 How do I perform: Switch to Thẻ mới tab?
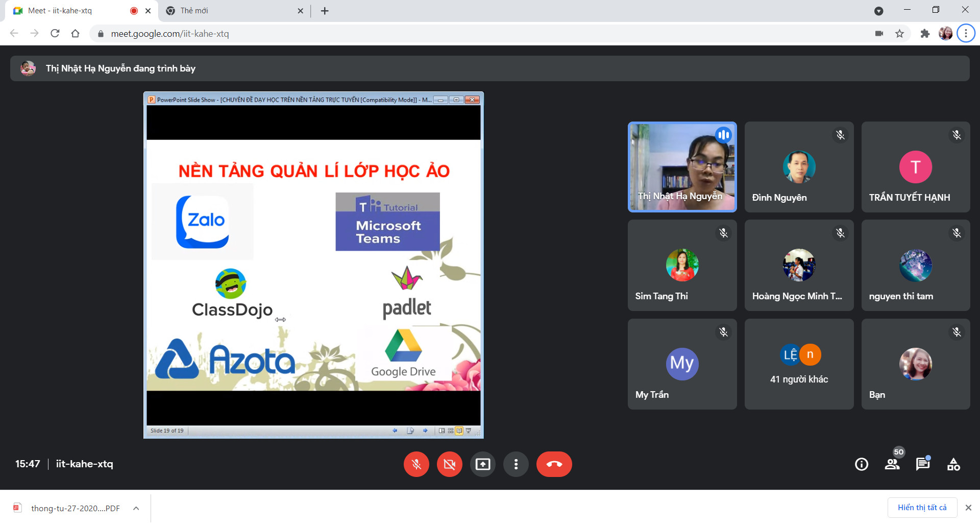coord(235,11)
